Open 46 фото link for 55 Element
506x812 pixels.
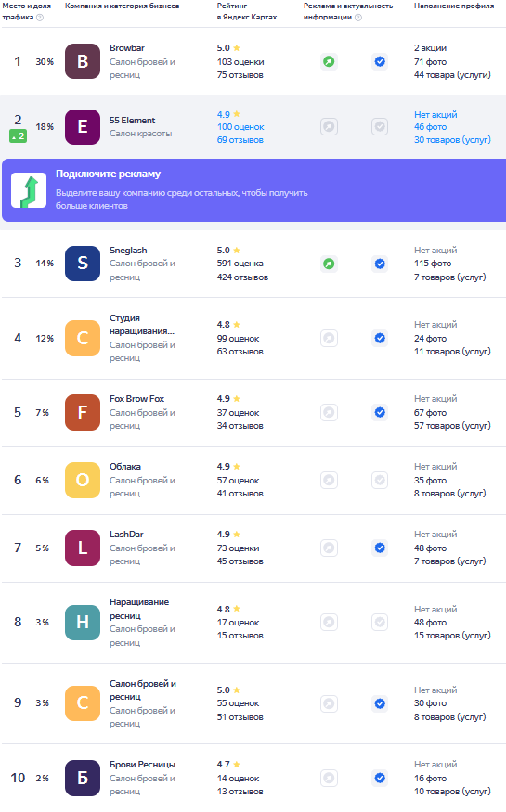coord(430,127)
